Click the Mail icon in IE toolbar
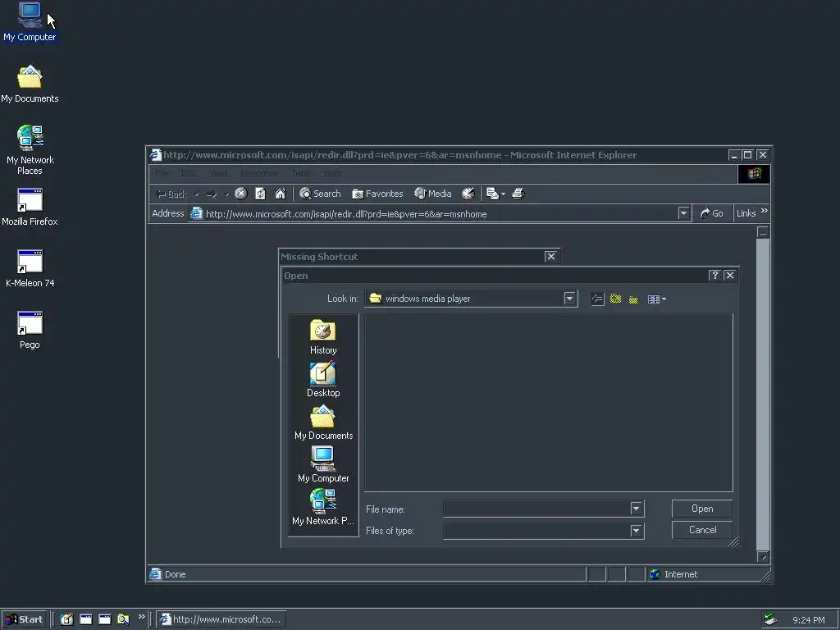This screenshot has height=630, width=840. pos(492,194)
